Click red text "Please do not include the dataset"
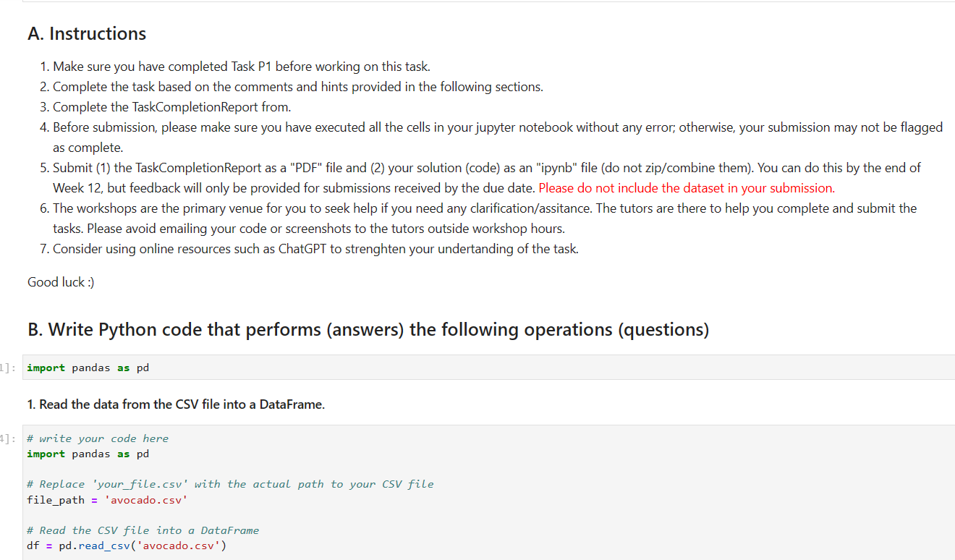The image size is (955, 560). (x=687, y=188)
